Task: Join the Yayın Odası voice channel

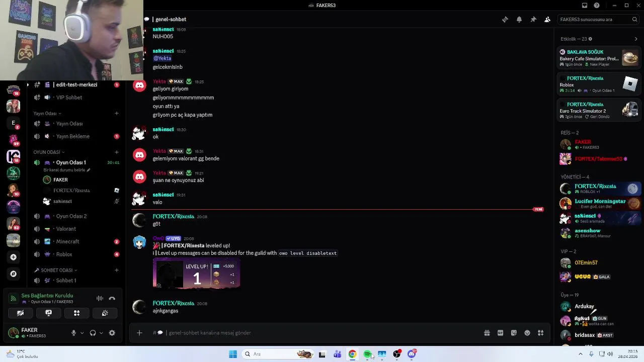Action: pos(75,124)
